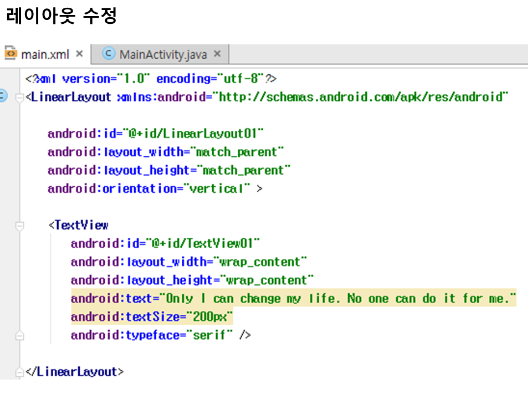Click the main.xml file icon in tab
The image size is (532, 399).
click(11, 54)
